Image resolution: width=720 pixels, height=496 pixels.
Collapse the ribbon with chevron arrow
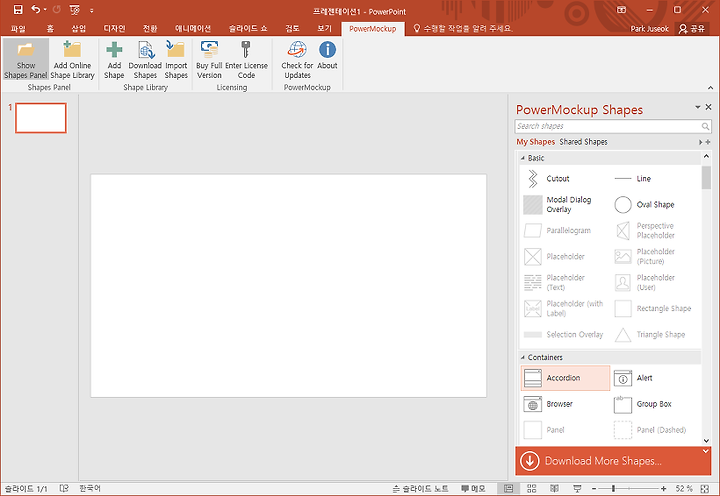(710, 87)
